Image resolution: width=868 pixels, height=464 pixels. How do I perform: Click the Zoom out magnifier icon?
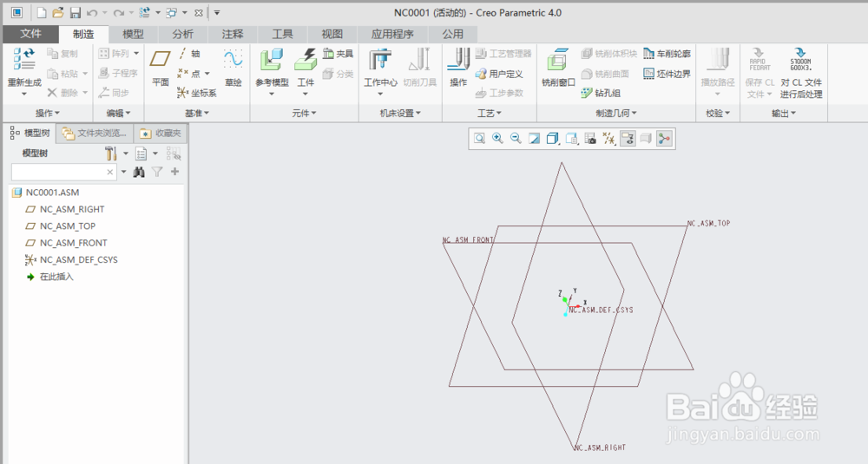(x=516, y=138)
